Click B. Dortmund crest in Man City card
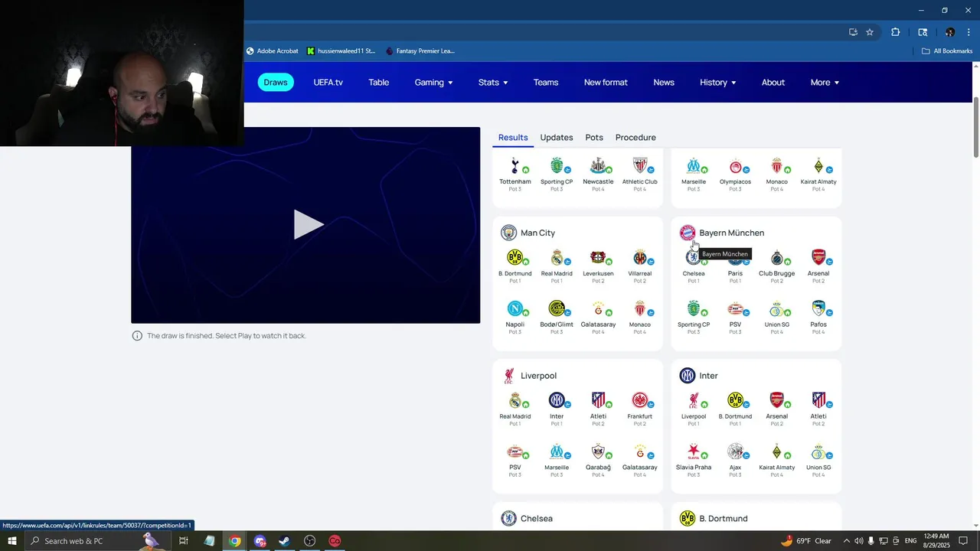Image resolution: width=980 pixels, height=551 pixels. point(515,257)
